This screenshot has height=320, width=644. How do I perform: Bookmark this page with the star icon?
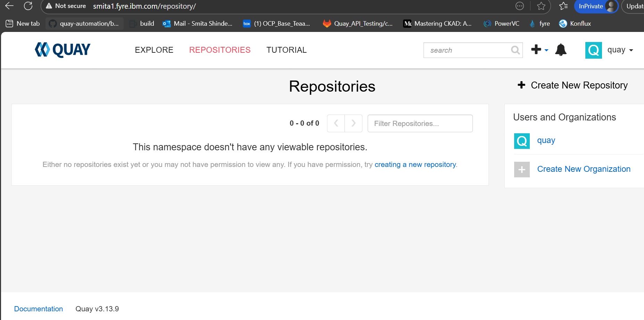[x=541, y=6]
